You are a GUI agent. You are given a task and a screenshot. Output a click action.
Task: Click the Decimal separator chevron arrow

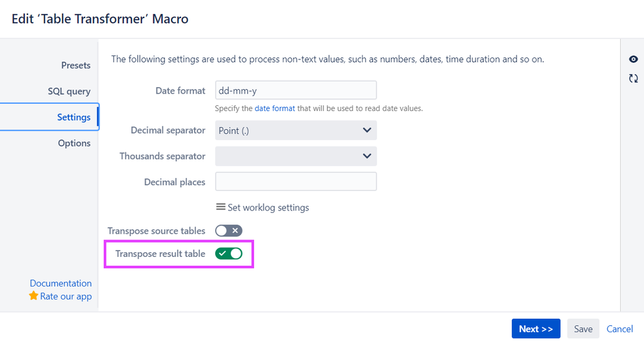point(367,130)
